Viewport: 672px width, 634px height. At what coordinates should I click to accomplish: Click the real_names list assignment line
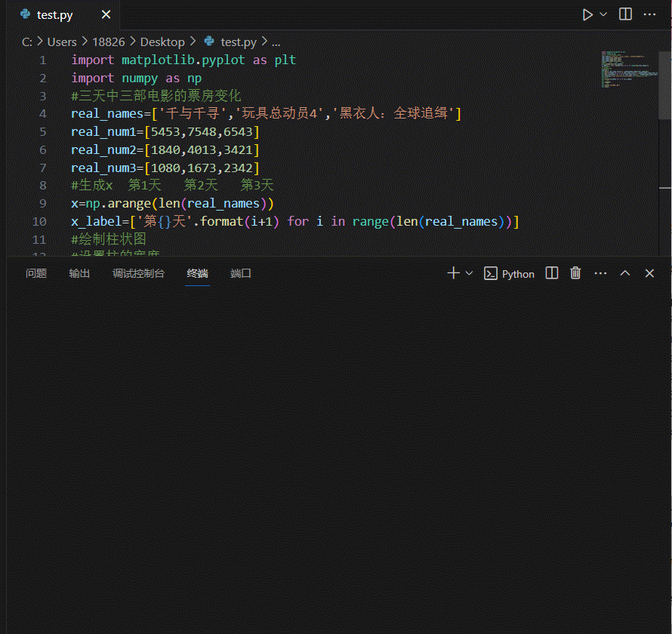click(x=266, y=113)
